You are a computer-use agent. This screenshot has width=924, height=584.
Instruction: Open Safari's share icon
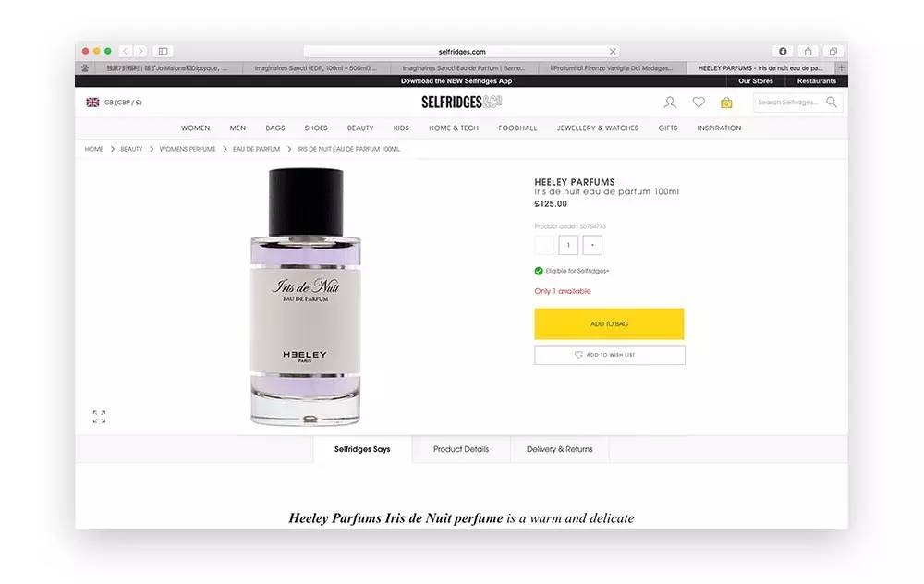808,51
